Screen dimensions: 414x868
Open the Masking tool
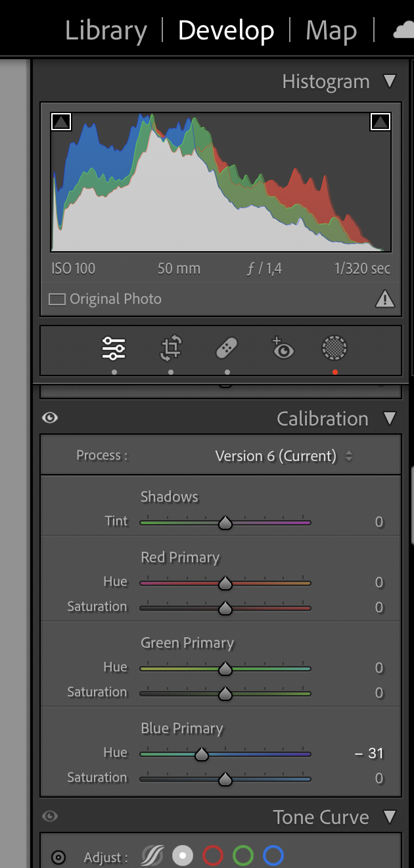tap(334, 349)
